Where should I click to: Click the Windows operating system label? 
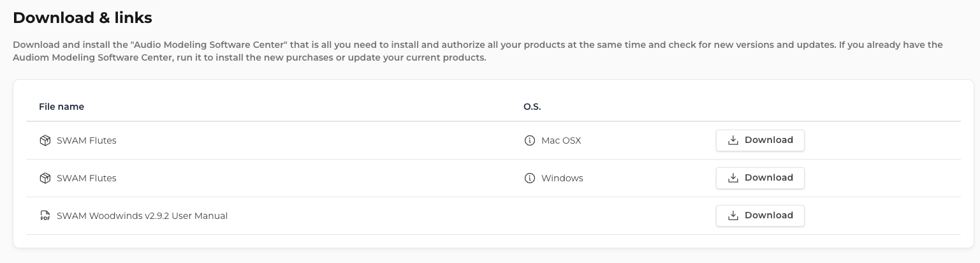coord(562,178)
